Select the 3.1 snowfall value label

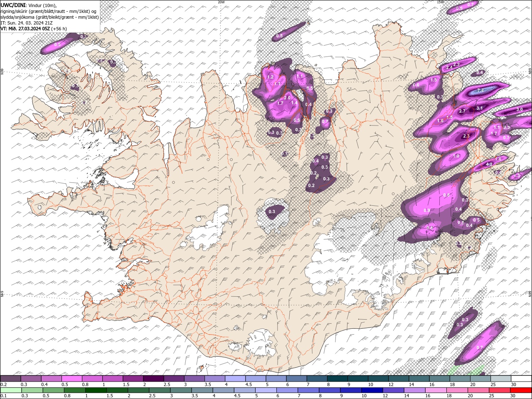click(x=480, y=108)
